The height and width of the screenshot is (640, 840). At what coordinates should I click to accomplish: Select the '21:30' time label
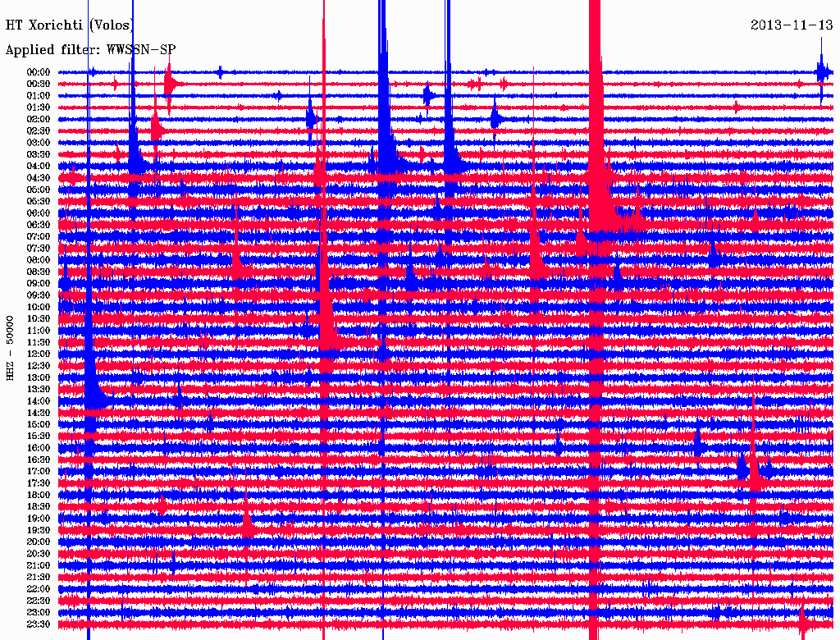39,578
